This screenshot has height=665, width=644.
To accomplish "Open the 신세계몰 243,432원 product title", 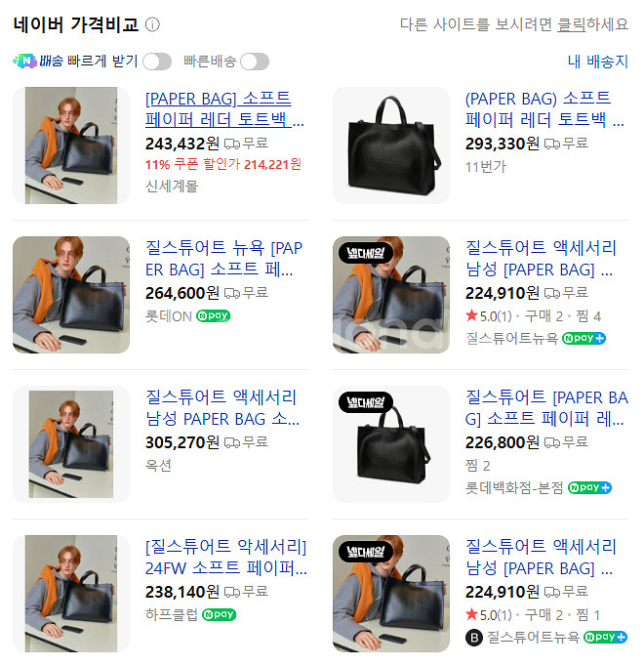I will pos(224,109).
